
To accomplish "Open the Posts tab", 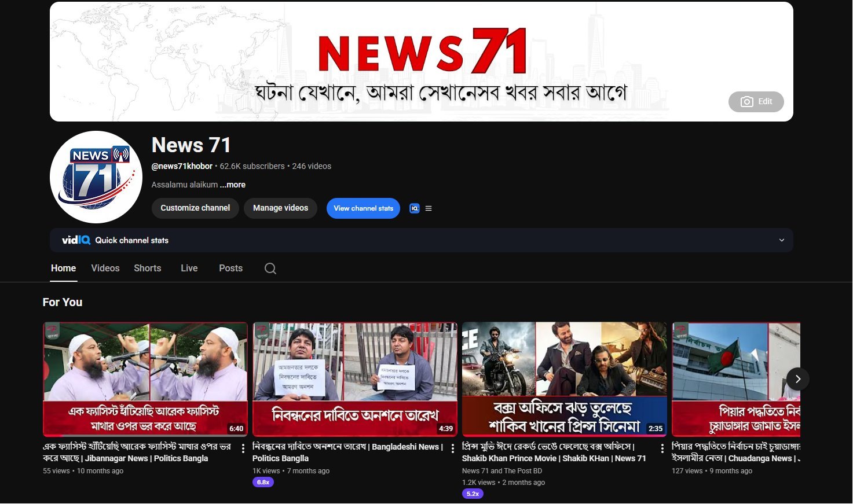I will pos(230,268).
